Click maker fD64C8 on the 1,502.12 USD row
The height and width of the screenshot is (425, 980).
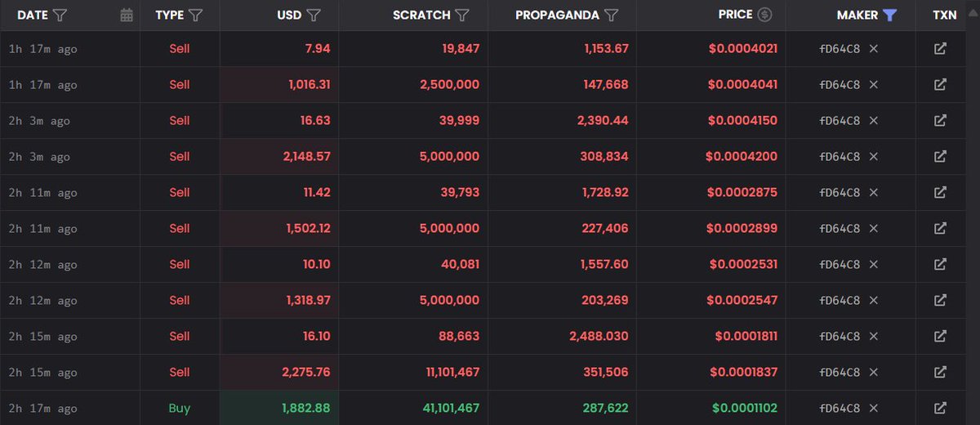(840, 229)
